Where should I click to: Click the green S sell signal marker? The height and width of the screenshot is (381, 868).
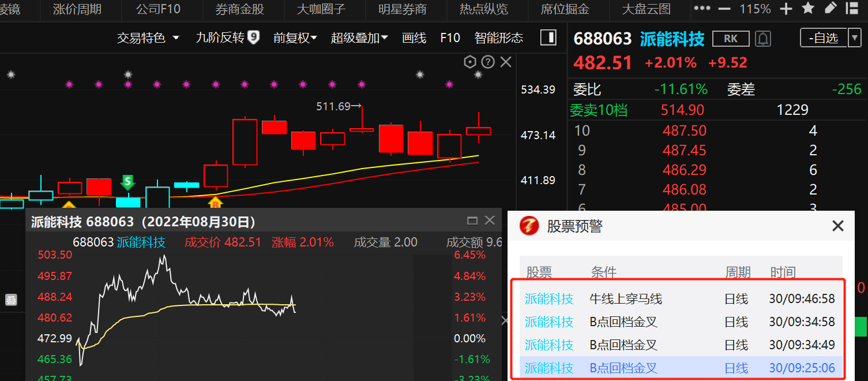click(127, 182)
